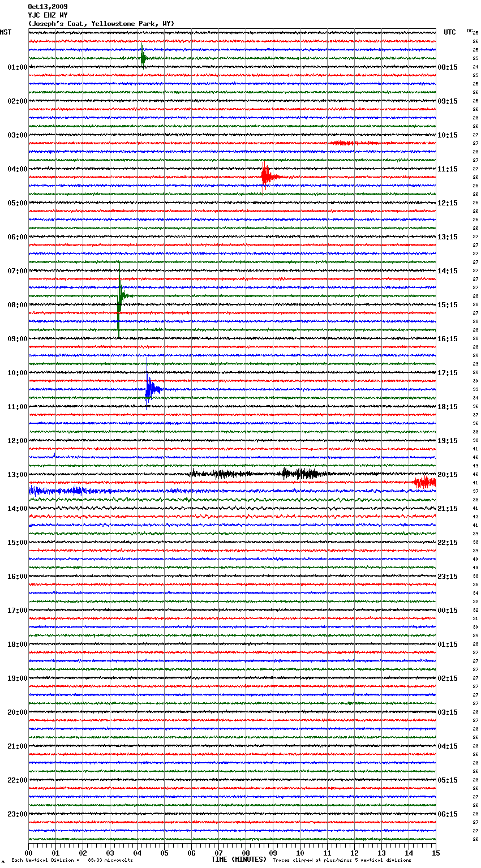Click the large red event on the 04:15 trace
Image resolution: width=481 pixels, height=868 pixels.
point(269,177)
